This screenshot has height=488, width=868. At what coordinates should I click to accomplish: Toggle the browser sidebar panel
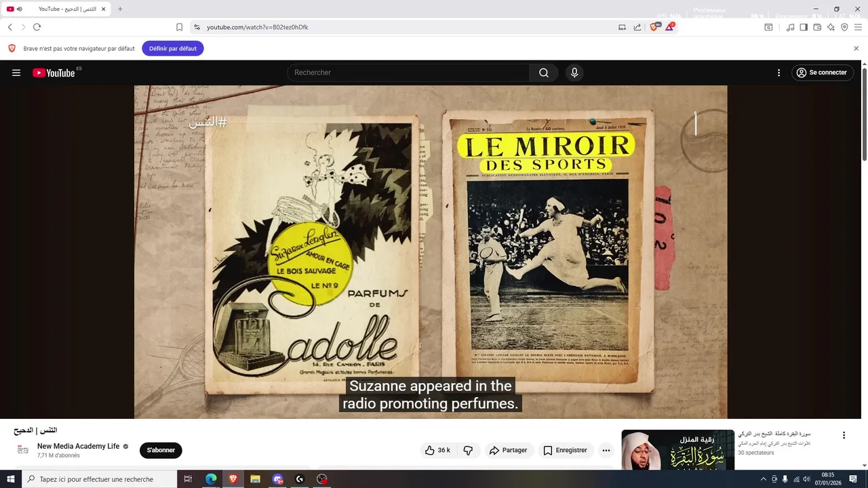click(804, 27)
